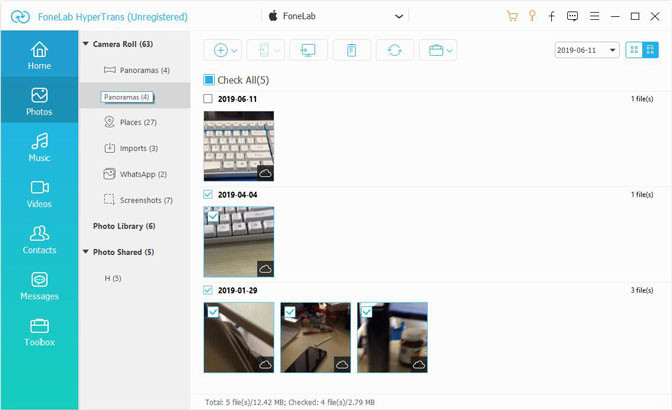Click the Add files plus button

pyautogui.click(x=220, y=50)
